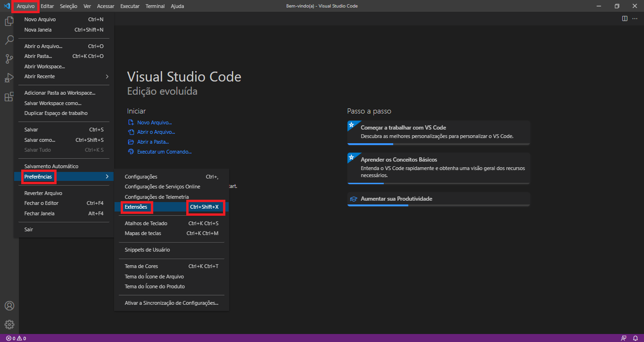Select Tema de Cores entry
The width and height of the screenshot is (644, 342).
(172, 266)
